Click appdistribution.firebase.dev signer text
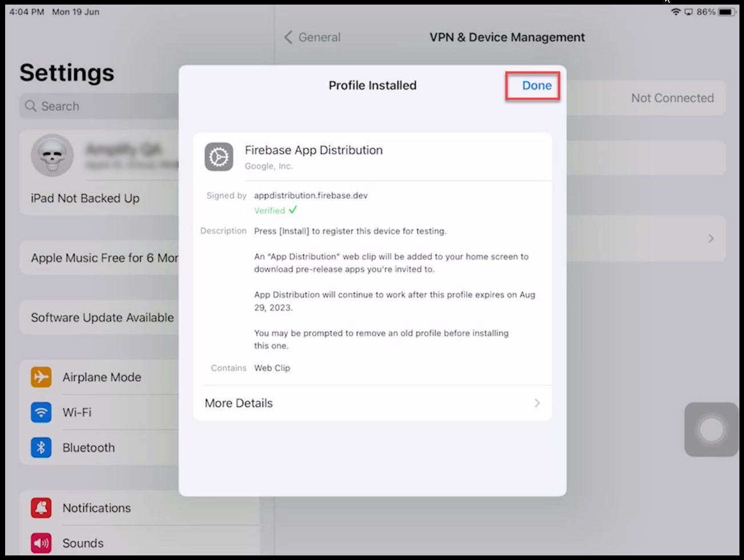 click(311, 195)
